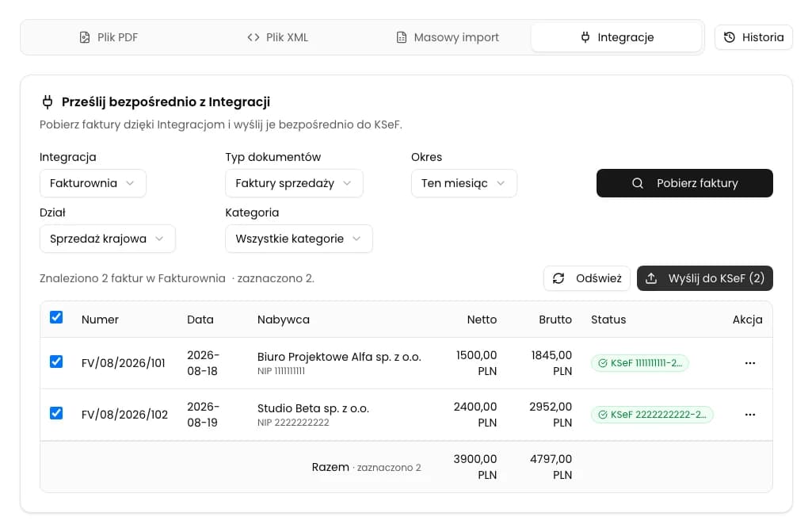Click the plug icon beside section heading
The width and height of the screenshot is (812, 532).
click(47, 102)
